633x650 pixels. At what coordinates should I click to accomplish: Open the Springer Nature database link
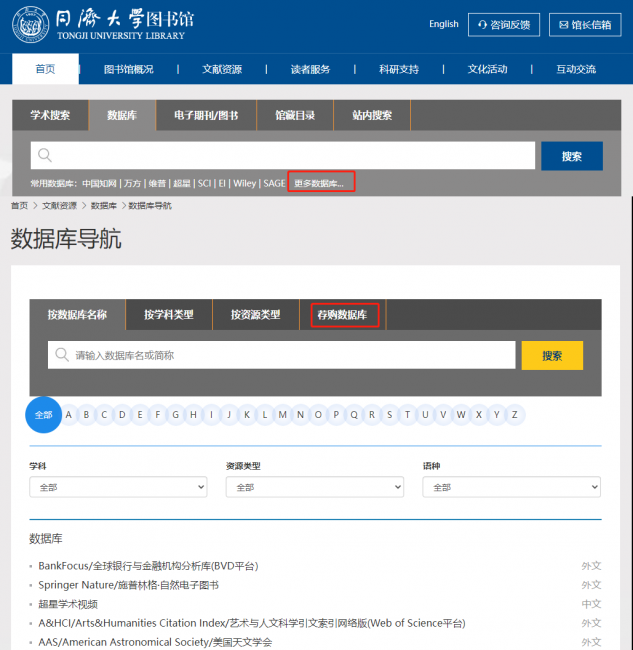(x=128, y=585)
